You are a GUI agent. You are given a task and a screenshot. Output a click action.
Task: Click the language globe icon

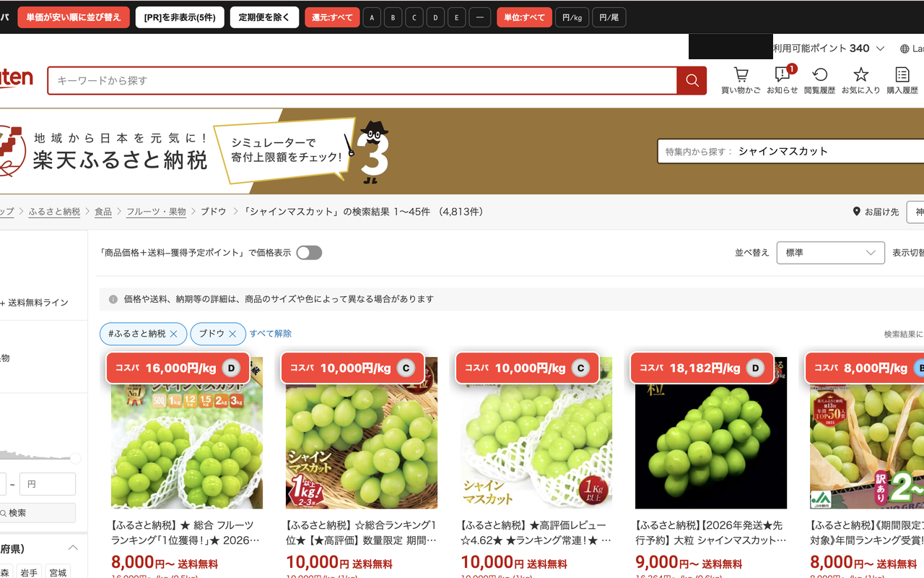coord(905,48)
